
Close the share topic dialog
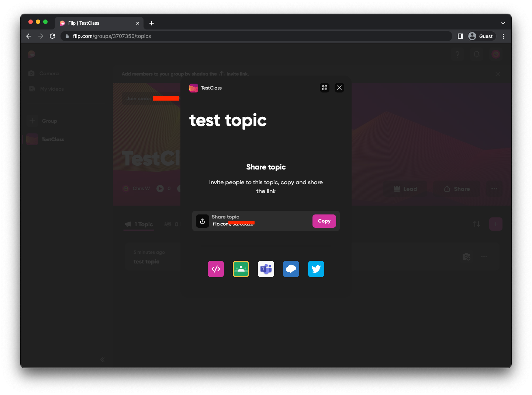click(x=339, y=88)
